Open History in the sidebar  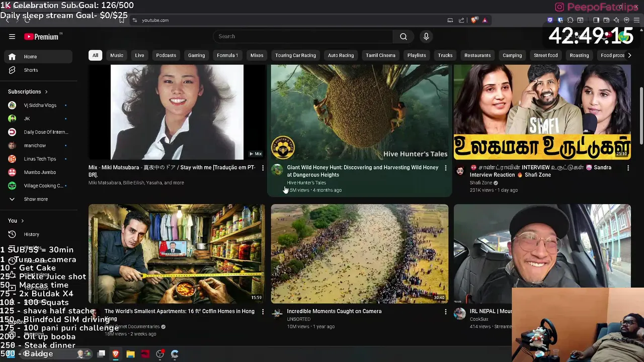tap(39, 234)
